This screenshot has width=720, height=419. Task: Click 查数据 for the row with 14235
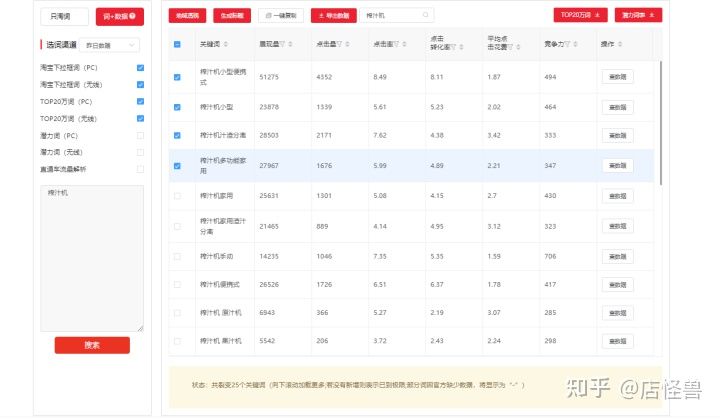tap(617, 256)
